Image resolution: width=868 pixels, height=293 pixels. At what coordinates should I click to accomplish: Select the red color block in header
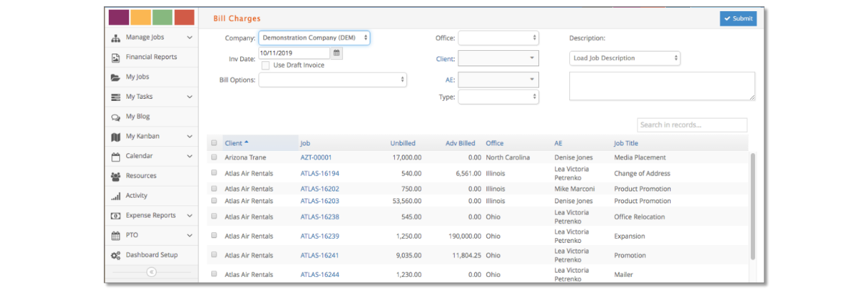tap(184, 17)
